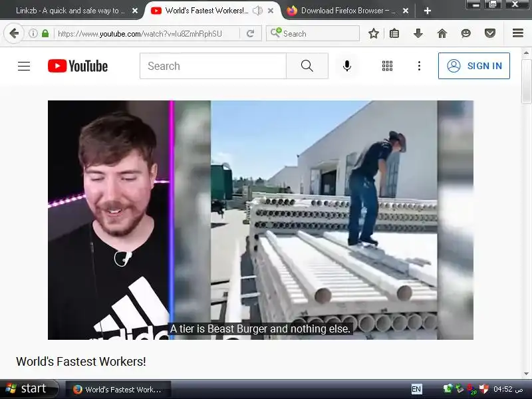Mute the World's Fastest Workers tab audio
The height and width of the screenshot is (399, 532).
(x=257, y=11)
